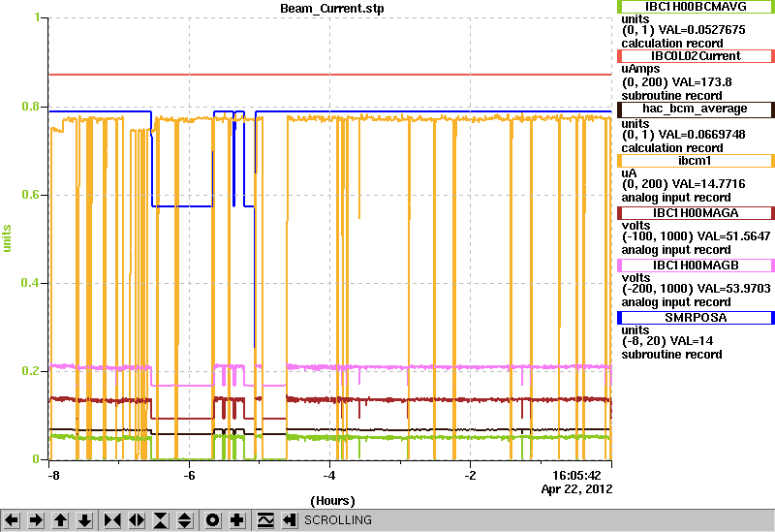Image resolution: width=775 pixels, height=532 pixels.
Task: Click the (Hours) time axis label
Action: point(332,501)
